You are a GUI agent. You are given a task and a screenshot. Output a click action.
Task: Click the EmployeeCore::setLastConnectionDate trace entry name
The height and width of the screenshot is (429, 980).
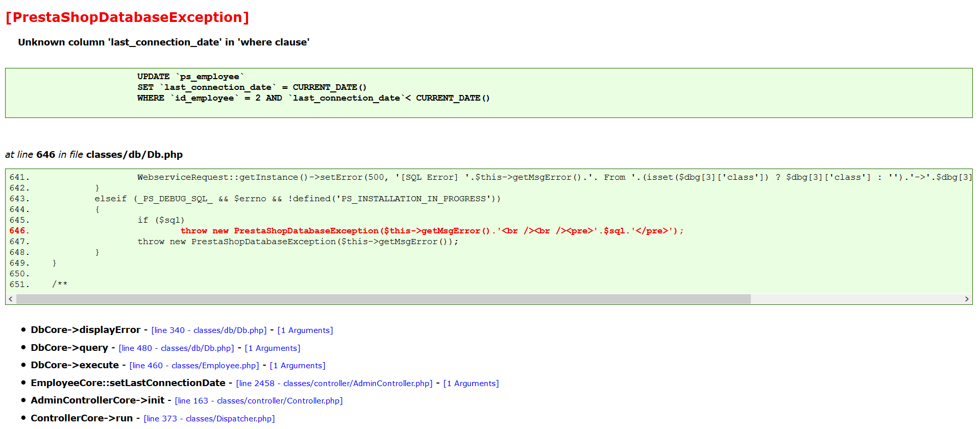pyautogui.click(x=128, y=383)
